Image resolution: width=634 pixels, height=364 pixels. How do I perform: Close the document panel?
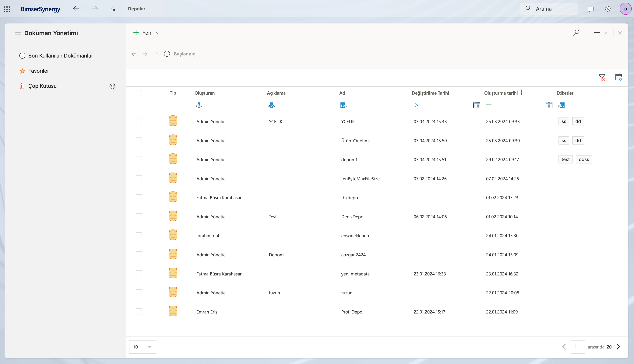pos(620,33)
